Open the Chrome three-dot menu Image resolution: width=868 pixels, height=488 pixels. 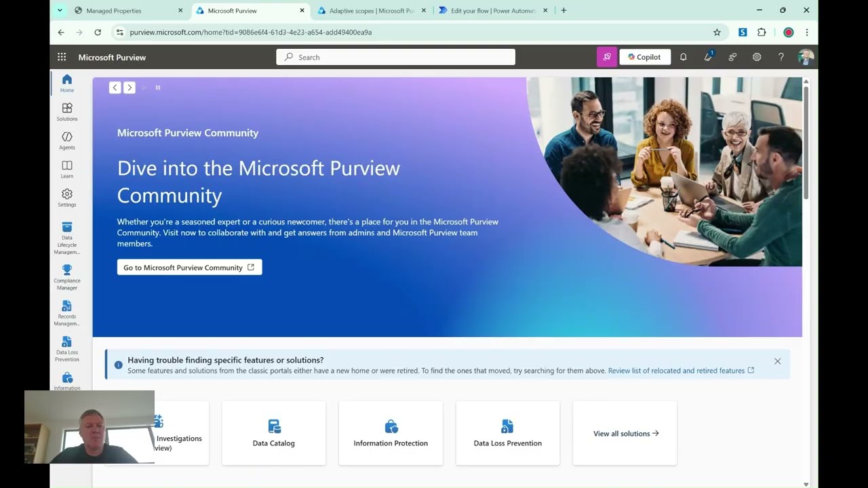pos(807,32)
